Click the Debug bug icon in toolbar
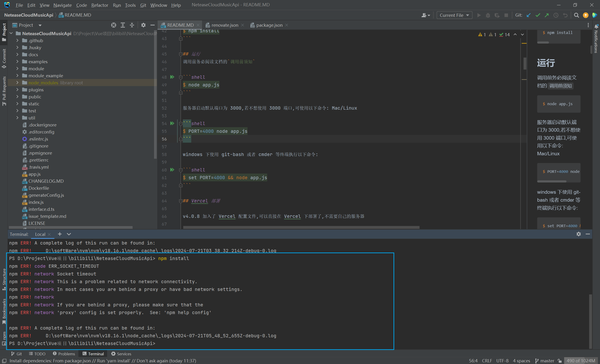The height and width of the screenshot is (364, 600). 488,15
